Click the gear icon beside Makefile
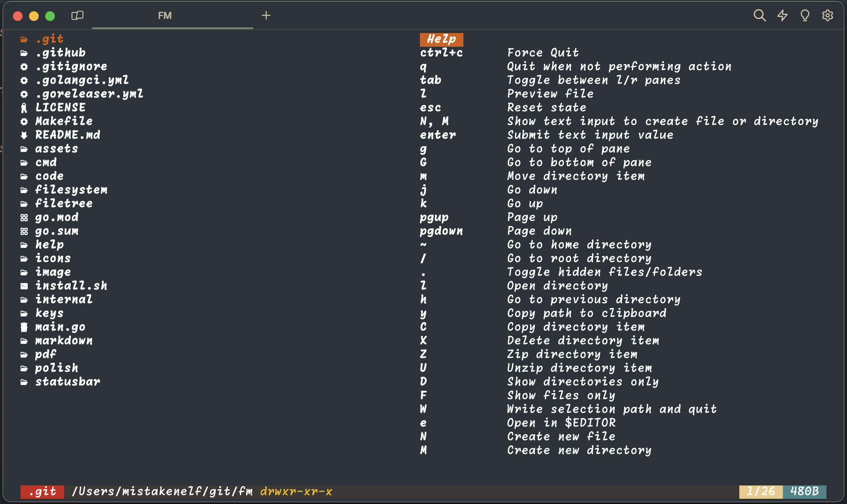 pyautogui.click(x=24, y=121)
